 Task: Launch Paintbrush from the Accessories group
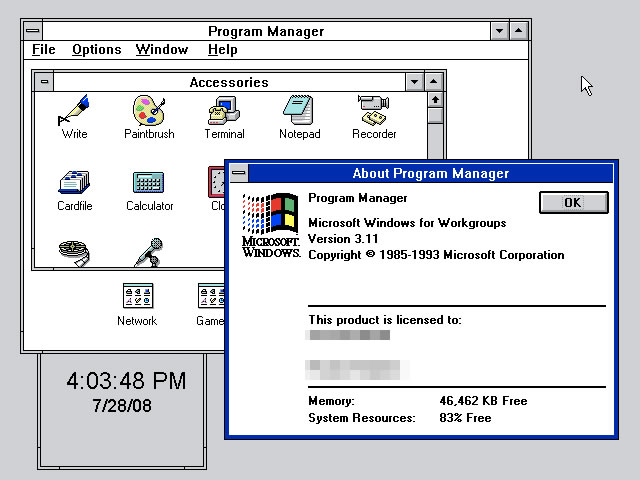click(x=149, y=109)
